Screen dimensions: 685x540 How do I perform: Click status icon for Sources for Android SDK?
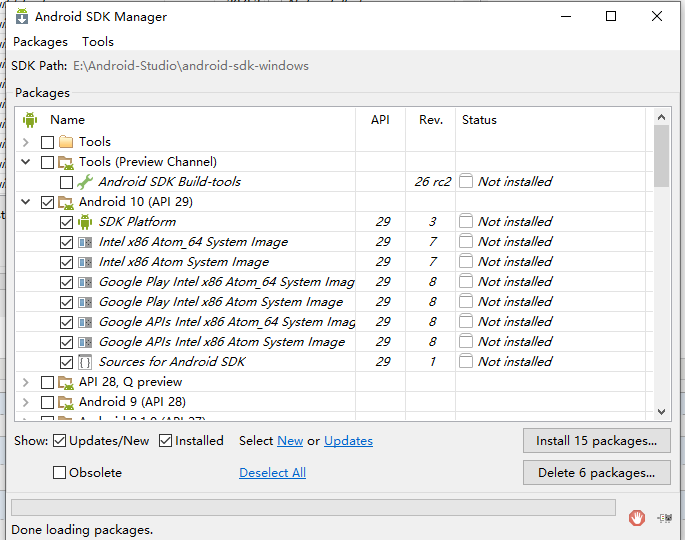(x=466, y=361)
